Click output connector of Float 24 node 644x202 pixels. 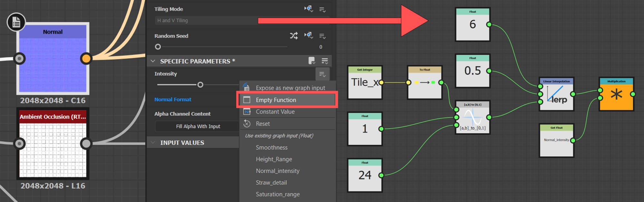point(381,175)
